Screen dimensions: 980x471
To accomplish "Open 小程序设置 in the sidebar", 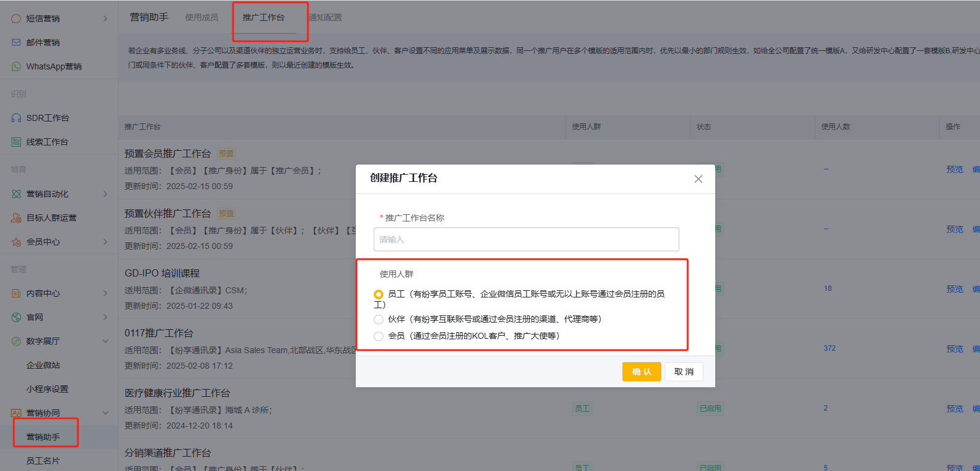I will [47, 389].
